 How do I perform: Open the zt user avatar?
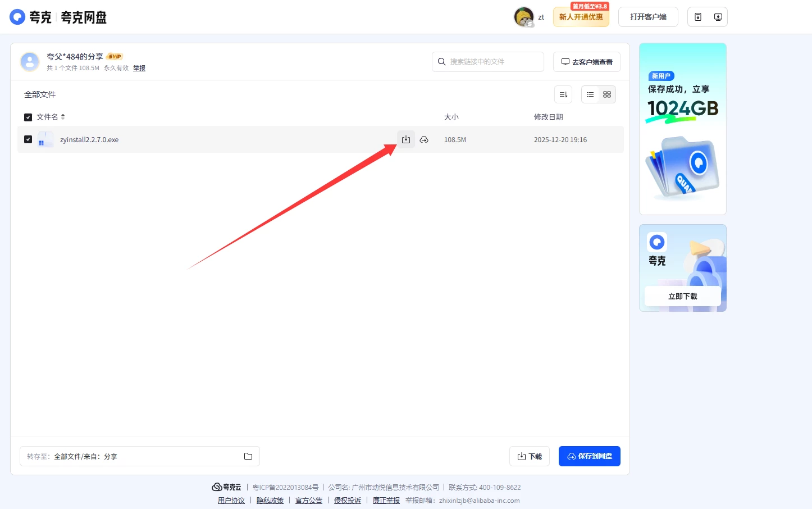tap(524, 17)
